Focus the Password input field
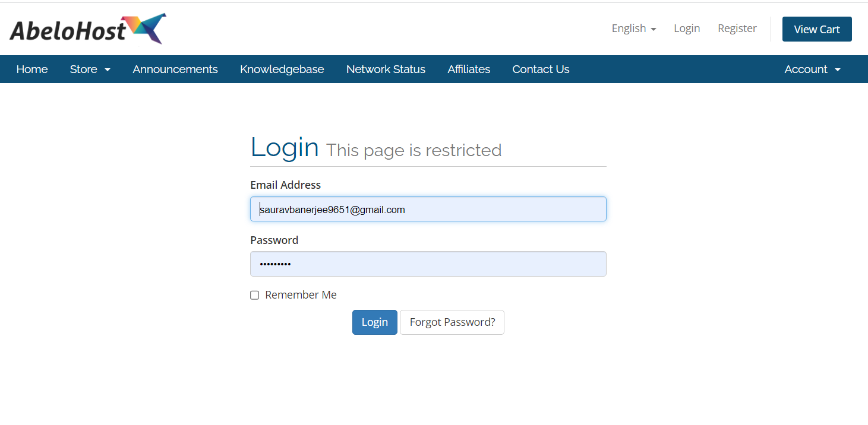The height and width of the screenshot is (425, 868). tap(428, 264)
